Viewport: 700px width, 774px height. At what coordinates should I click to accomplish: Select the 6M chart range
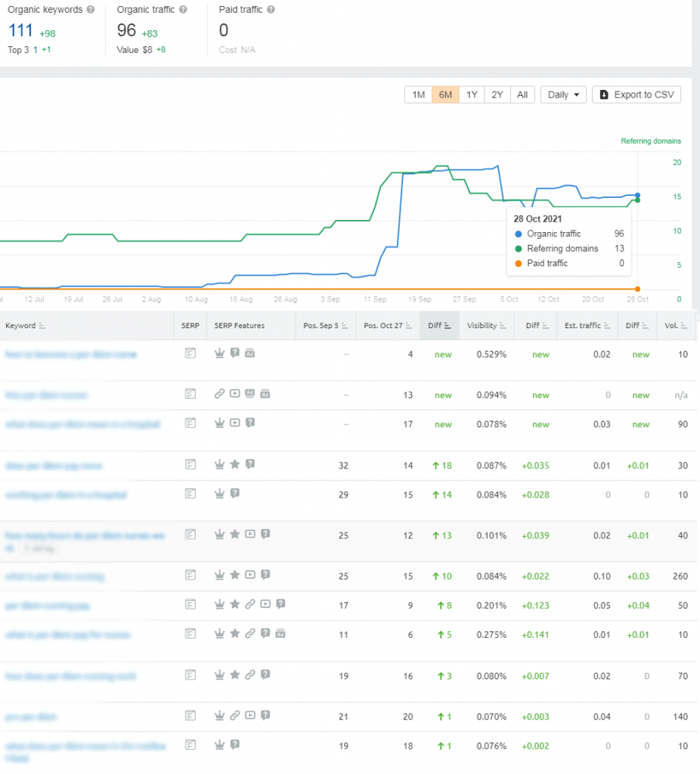[x=445, y=94]
